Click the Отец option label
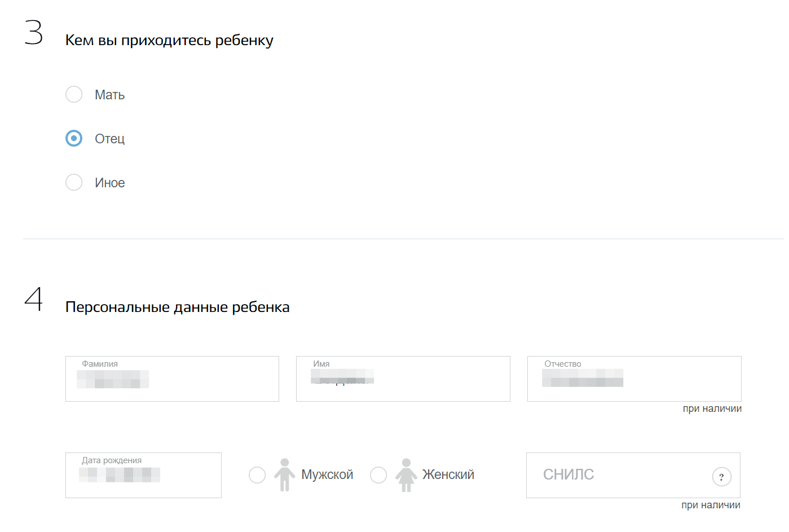Viewport: 789px width, 532px height. point(109,139)
